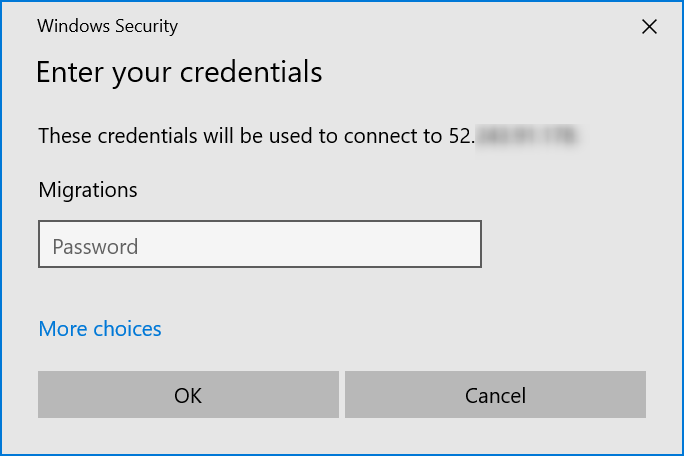Click the Windows Security title text

click(107, 27)
